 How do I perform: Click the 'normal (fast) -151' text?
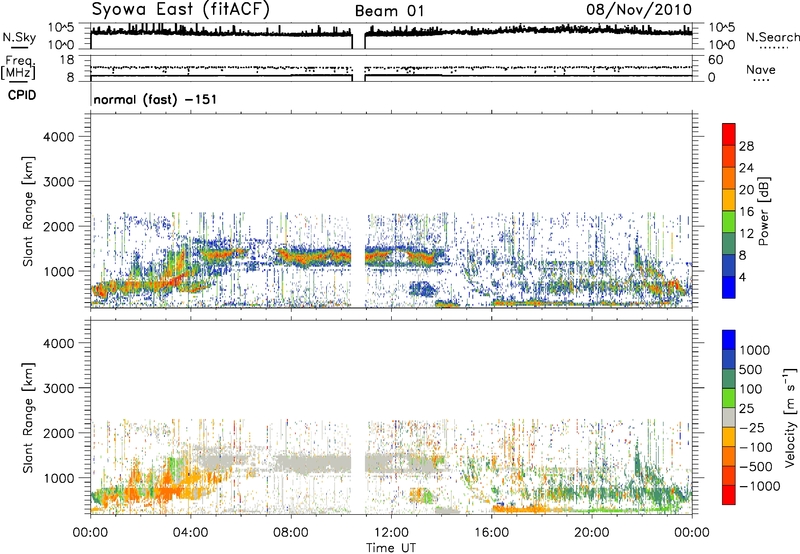pyautogui.click(x=155, y=99)
